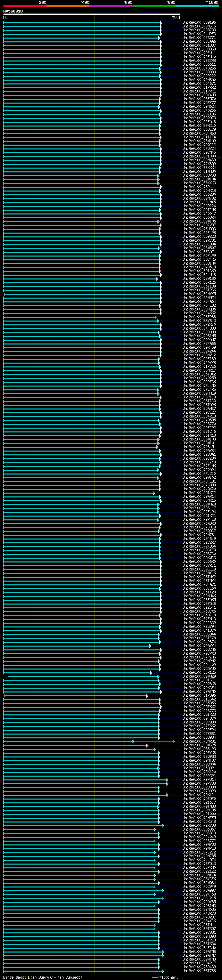Open hit UniRef100_A1IIE4
The image size is (222, 980).
(199, 137)
